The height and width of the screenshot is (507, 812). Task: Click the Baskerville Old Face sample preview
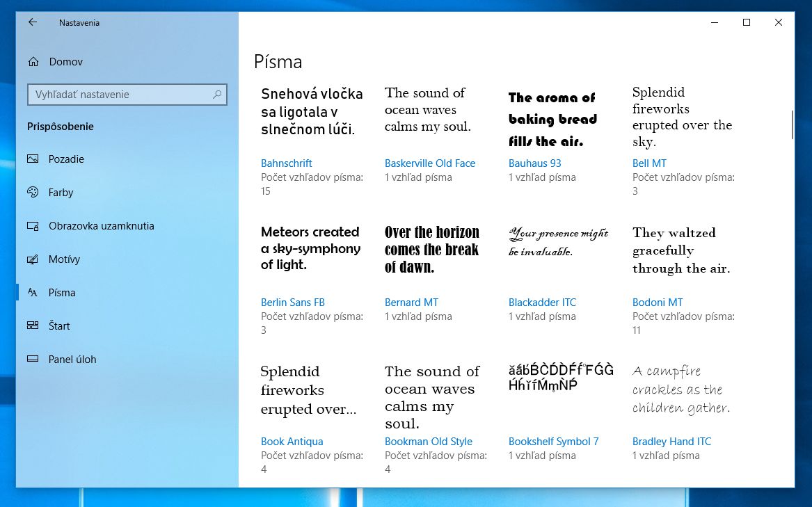click(x=428, y=109)
